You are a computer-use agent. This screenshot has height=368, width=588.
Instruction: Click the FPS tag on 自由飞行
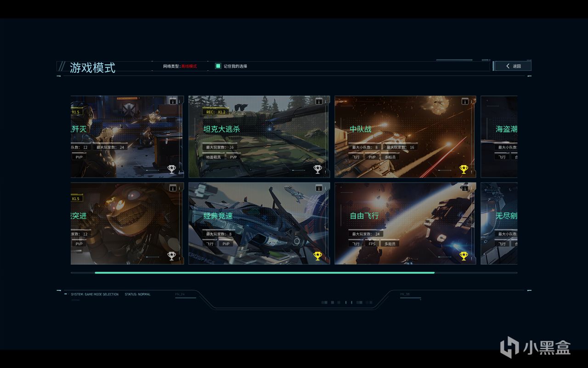click(372, 243)
